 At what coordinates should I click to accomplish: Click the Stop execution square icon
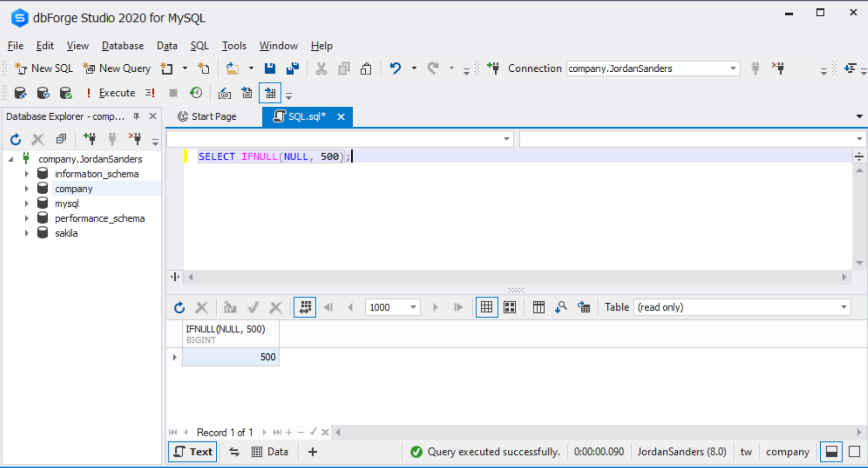click(x=173, y=93)
